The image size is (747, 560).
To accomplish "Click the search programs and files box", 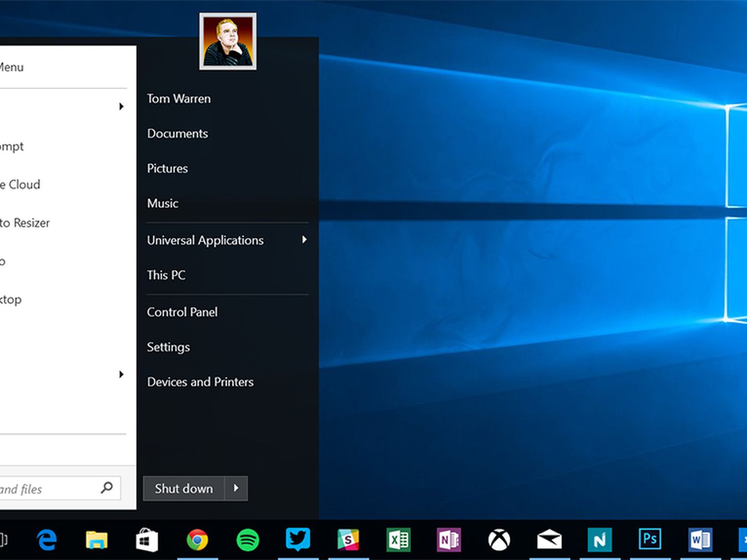I will tap(48, 489).
